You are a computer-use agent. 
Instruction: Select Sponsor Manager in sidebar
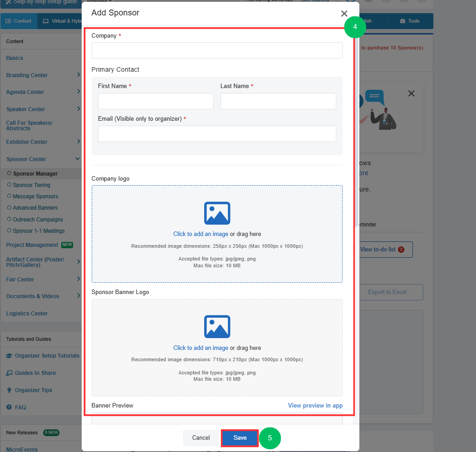click(x=35, y=174)
